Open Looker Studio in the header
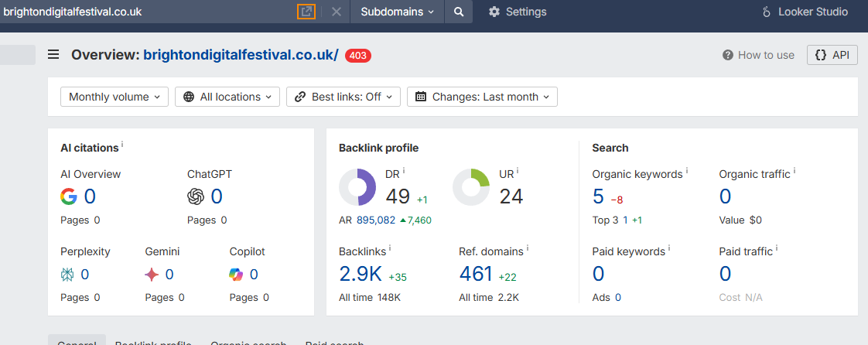 (805, 12)
